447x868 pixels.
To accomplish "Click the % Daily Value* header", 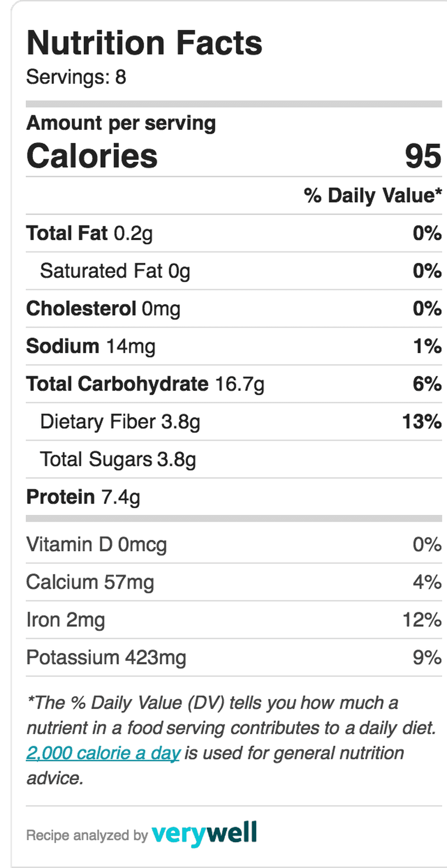I will pyautogui.click(x=373, y=196).
